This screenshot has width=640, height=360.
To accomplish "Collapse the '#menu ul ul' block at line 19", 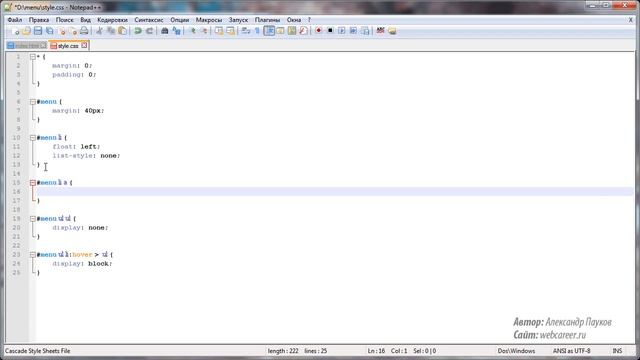I will point(33,219).
